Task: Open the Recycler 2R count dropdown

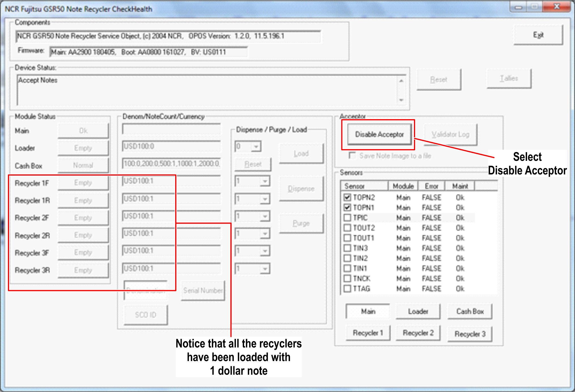Action: 265,234
